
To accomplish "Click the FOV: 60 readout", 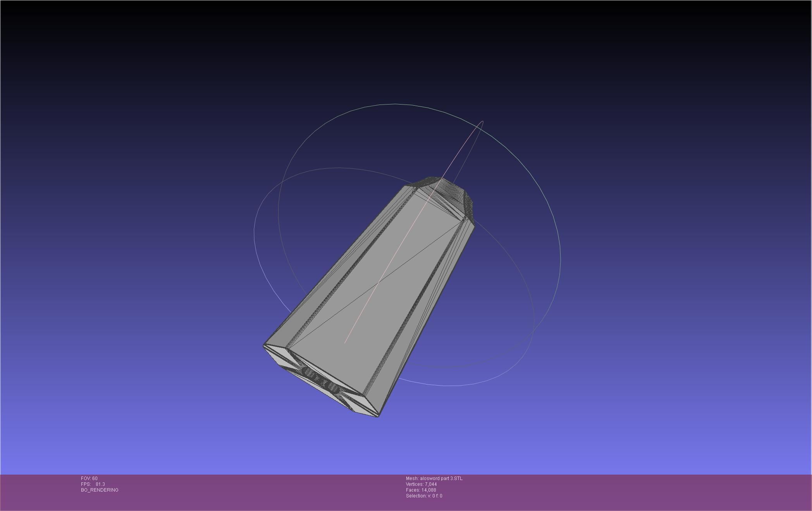I will (89, 478).
